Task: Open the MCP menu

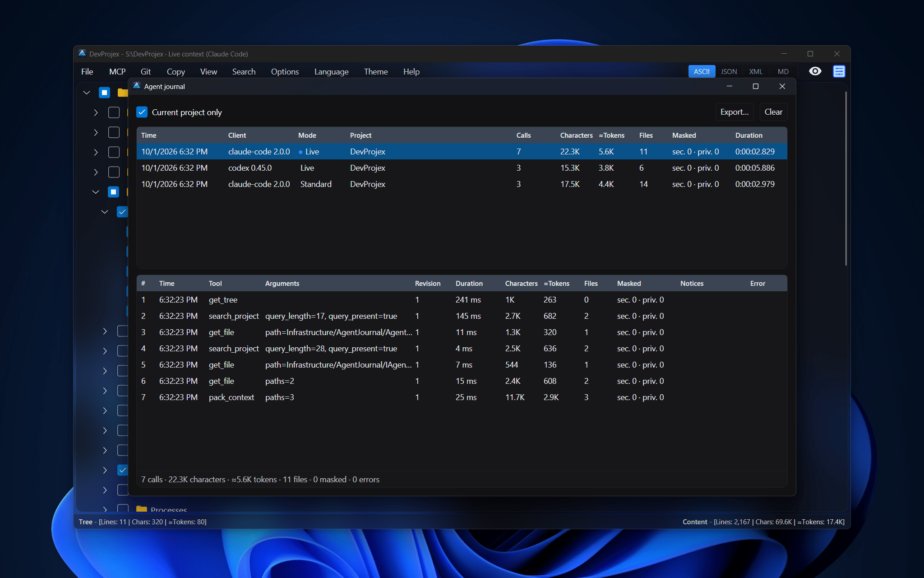Action: pos(117,71)
